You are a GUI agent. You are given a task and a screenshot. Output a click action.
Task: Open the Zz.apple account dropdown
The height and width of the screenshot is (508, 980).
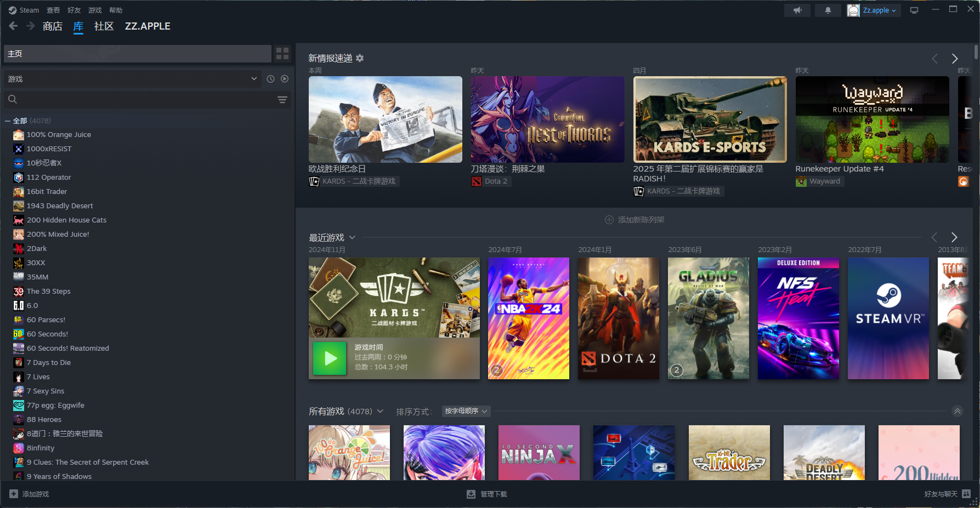point(874,10)
